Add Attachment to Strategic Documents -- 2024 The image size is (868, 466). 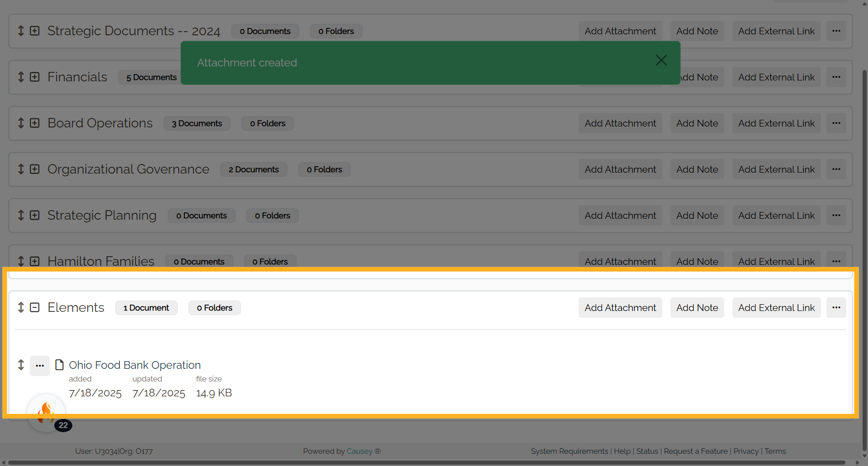click(x=620, y=31)
